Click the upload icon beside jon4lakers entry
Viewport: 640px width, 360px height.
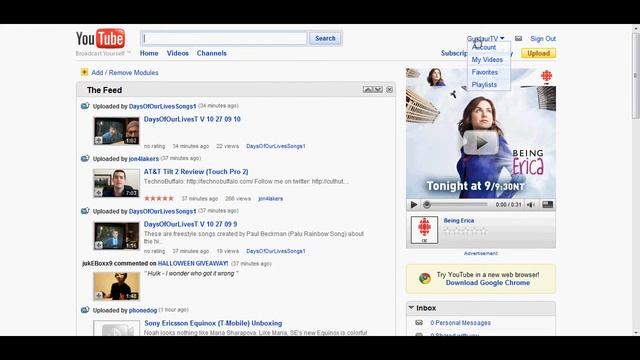(x=85, y=158)
